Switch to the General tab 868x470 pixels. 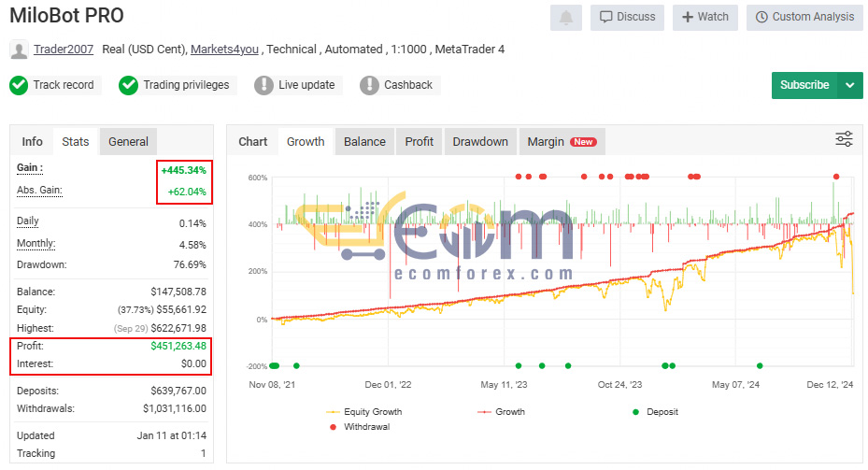pyautogui.click(x=128, y=142)
